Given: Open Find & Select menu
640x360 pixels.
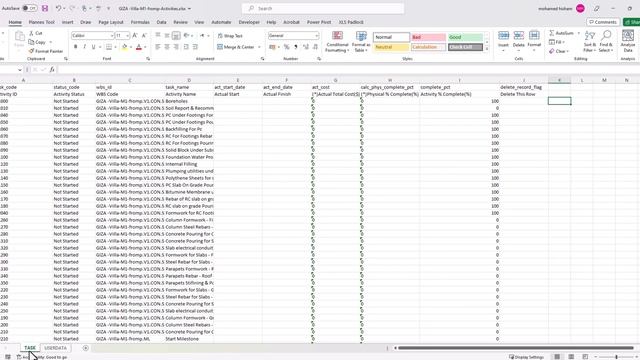Looking at the screenshot, I should pos(606,41).
